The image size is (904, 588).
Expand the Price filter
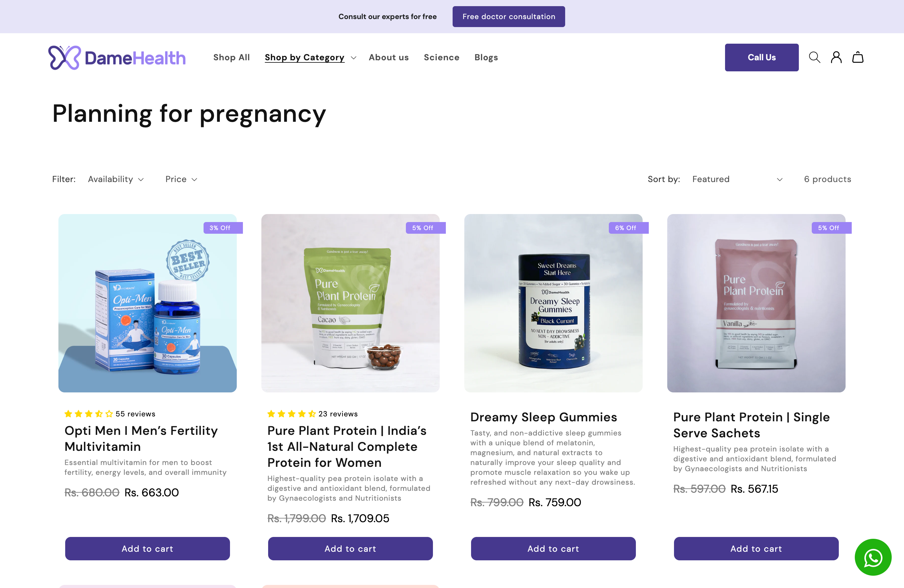tap(181, 179)
